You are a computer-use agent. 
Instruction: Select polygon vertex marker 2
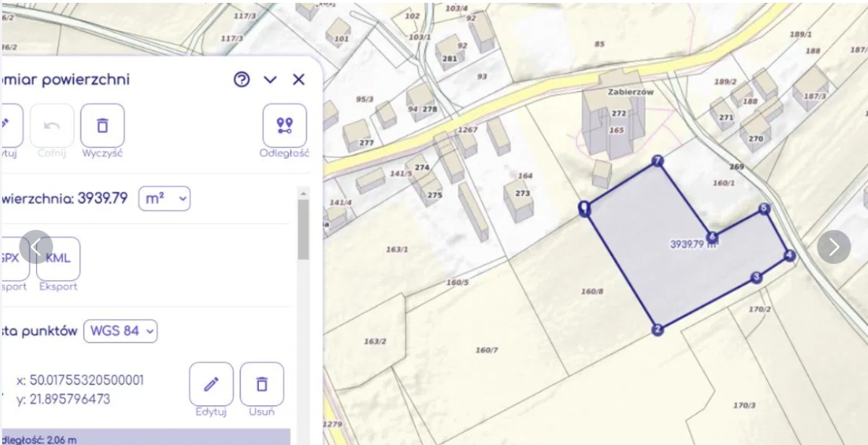[658, 330]
